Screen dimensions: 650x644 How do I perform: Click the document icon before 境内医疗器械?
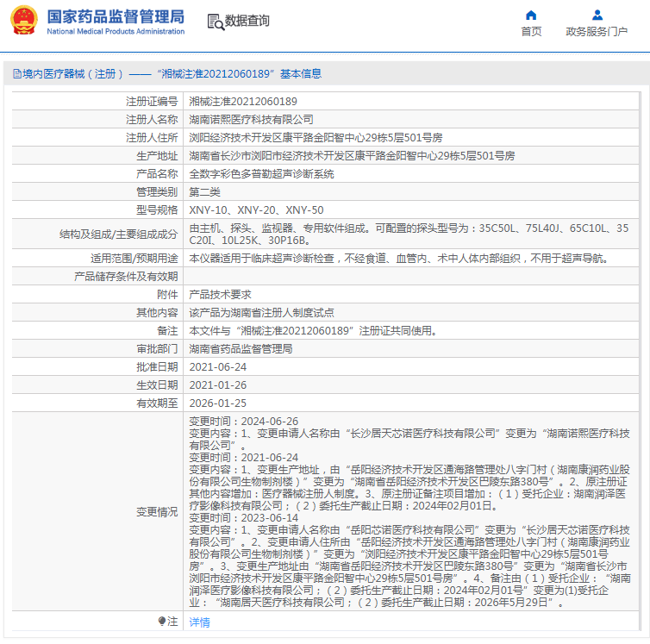point(17,74)
